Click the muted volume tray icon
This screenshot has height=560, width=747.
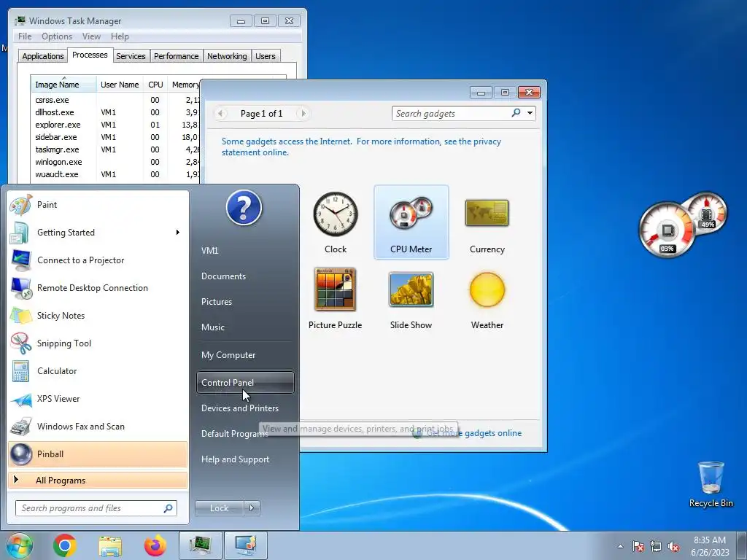coord(673,546)
